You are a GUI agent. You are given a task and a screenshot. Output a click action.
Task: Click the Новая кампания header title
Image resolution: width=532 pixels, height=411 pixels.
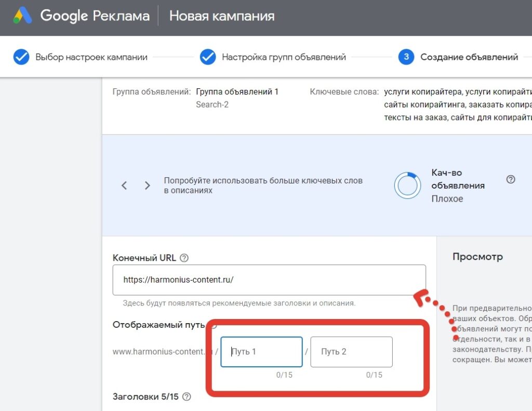pyautogui.click(x=222, y=16)
